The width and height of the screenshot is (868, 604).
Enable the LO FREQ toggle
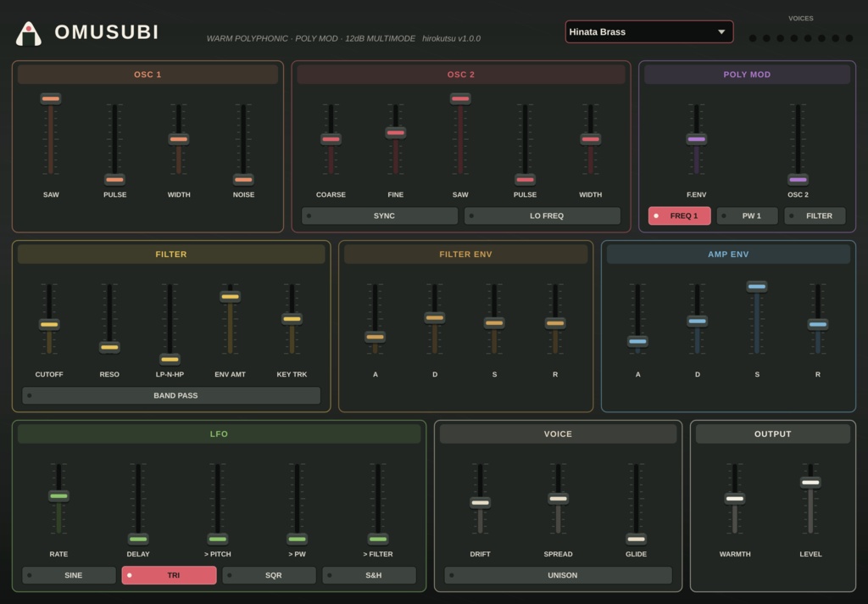coord(542,215)
